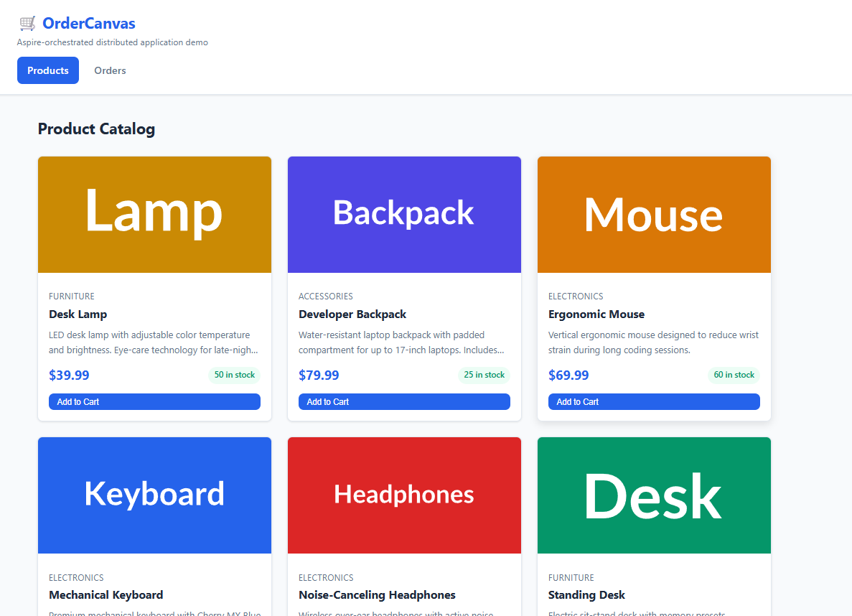852x616 pixels.
Task: Click the Product Catalog heading
Action: pos(96,129)
